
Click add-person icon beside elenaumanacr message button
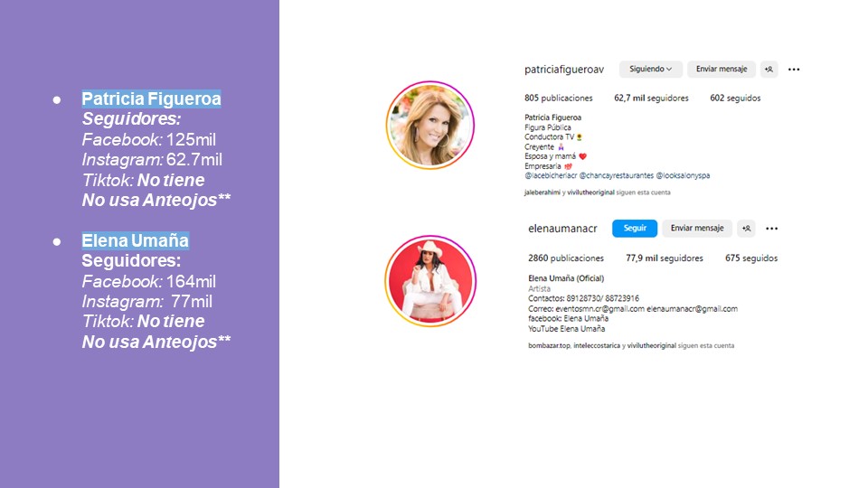[746, 228]
